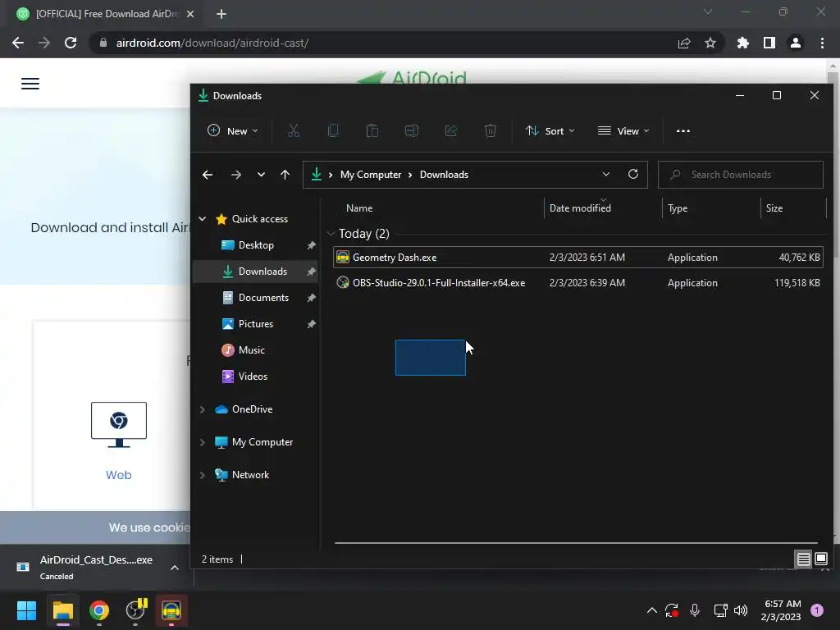Toggle Chrome side panel icon

769,43
